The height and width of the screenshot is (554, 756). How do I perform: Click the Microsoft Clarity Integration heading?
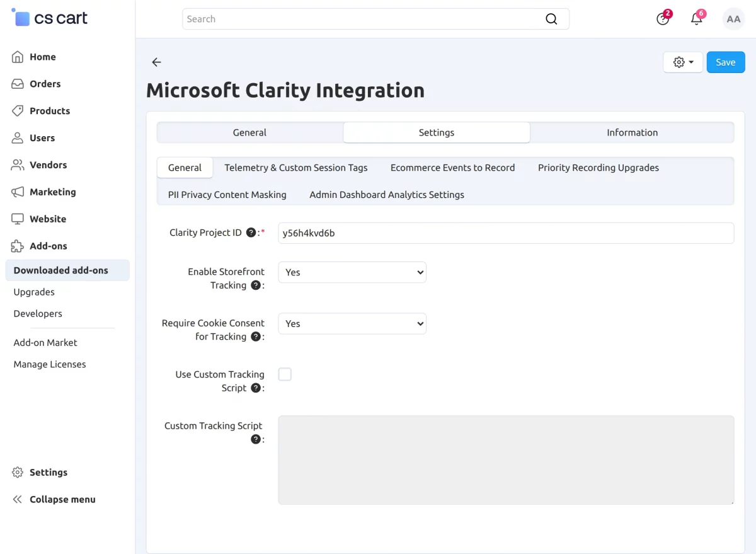(285, 90)
